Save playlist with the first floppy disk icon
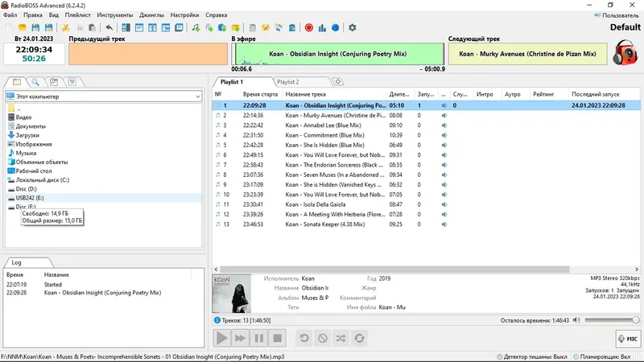The width and height of the screenshot is (644, 362). point(35,27)
